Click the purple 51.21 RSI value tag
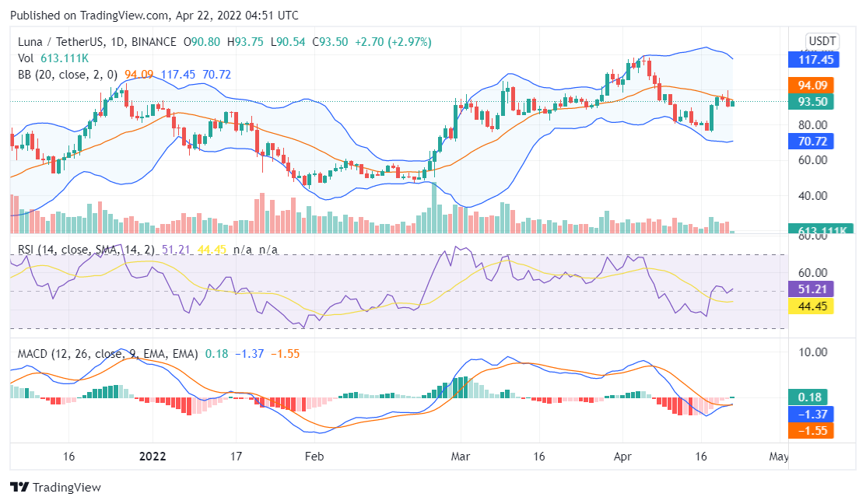The image size is (866, 504). pyautogui.click(x=811, y=289)
